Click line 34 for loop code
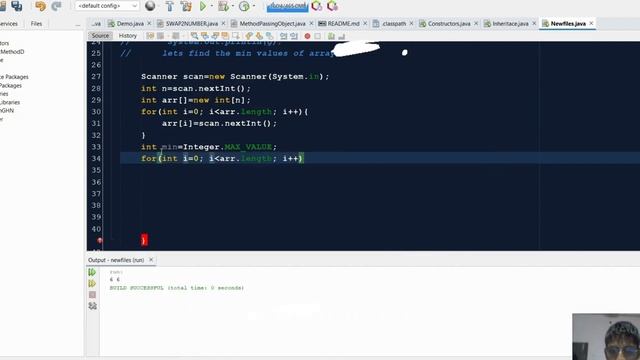The height and width of the screenshot is (360, 640). [222, 158]
